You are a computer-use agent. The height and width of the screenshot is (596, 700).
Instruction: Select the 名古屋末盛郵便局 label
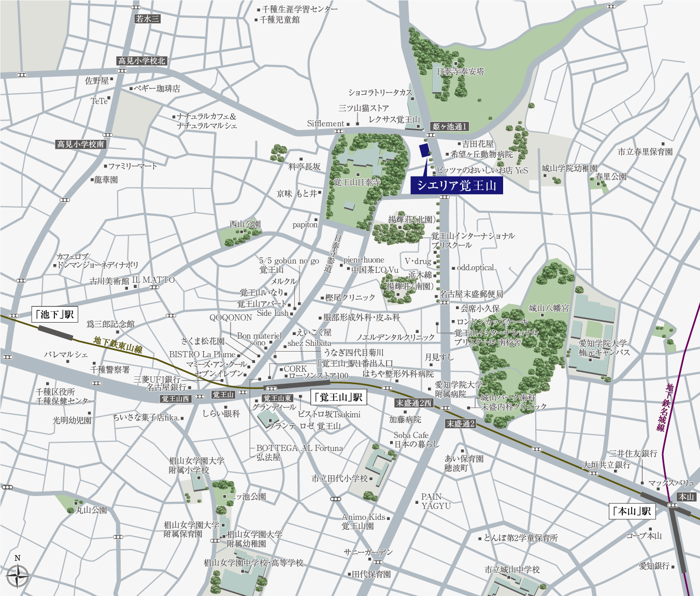[472, 294]
